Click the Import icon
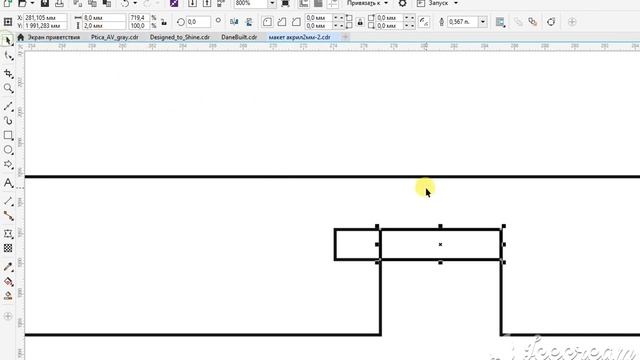Image resolution: width=640 pixels, height=360 pixels. pyautogui.click(x=192, y=3)
